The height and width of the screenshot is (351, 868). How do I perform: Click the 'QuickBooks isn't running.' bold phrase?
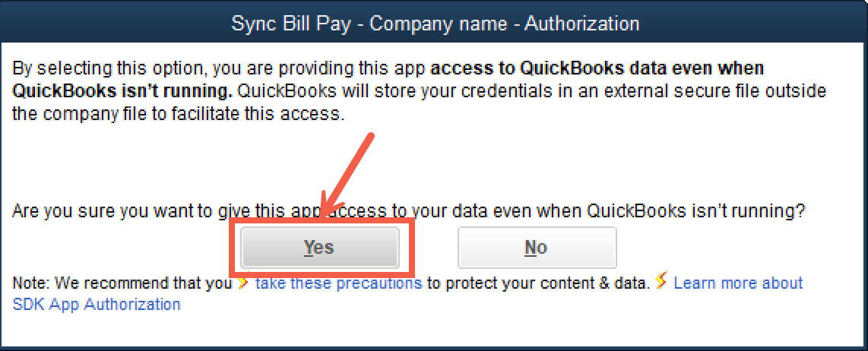(122, 92)
